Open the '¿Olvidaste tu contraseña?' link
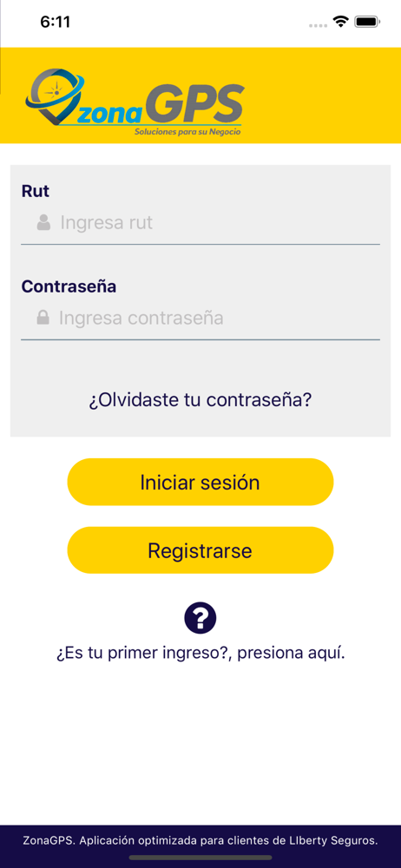This screenshot has width=401, height=868. point(200,399)
